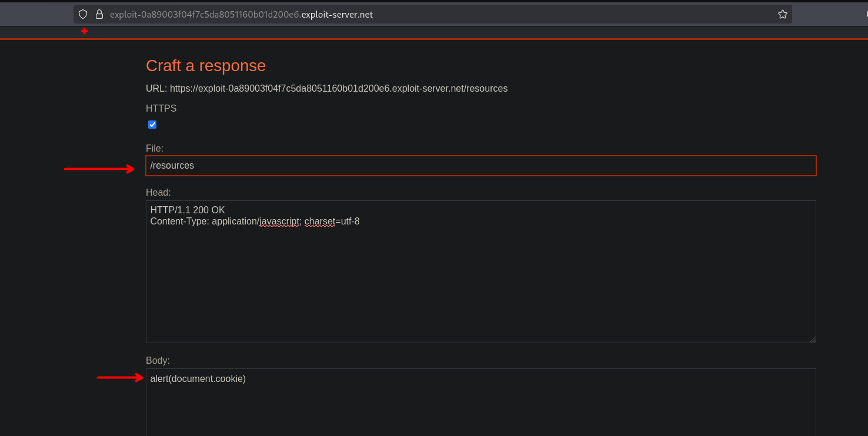Click the underlined word 'javascript' in Head

click(x=279, y=222)
